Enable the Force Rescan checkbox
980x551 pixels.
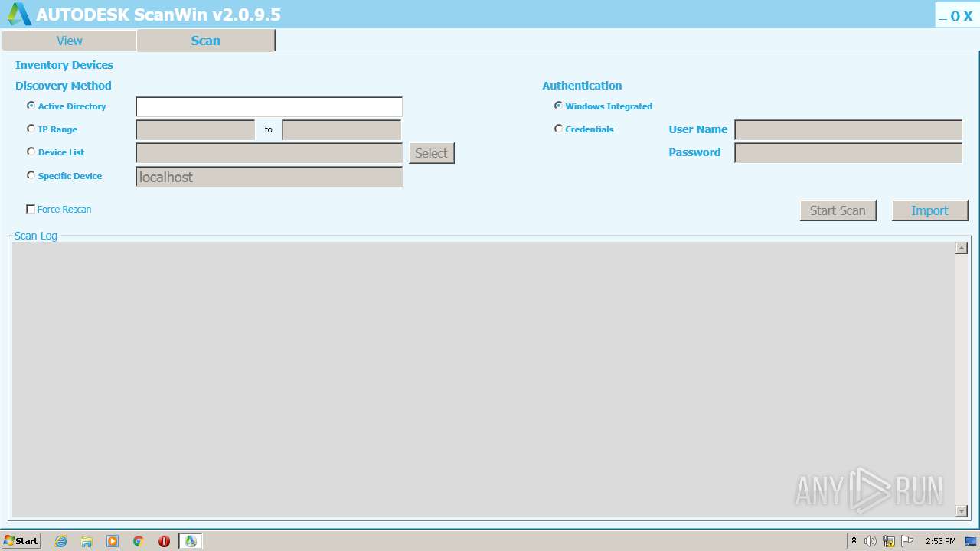pos(31,209)
